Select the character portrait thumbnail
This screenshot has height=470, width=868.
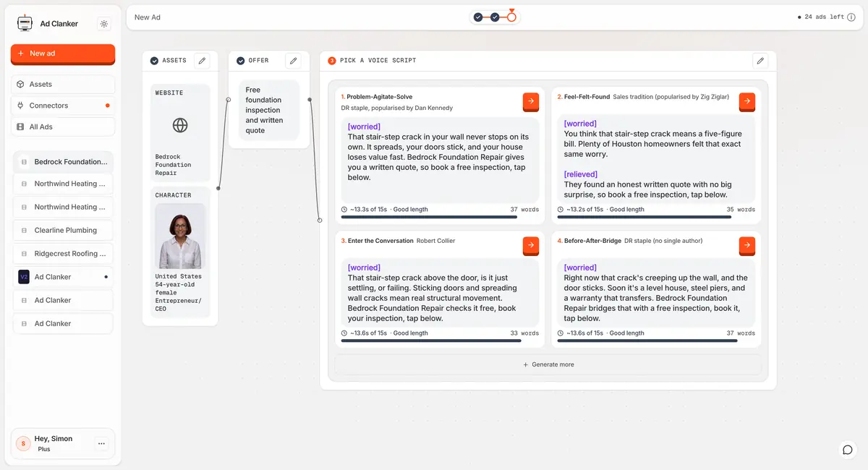(x=180, y=236)
